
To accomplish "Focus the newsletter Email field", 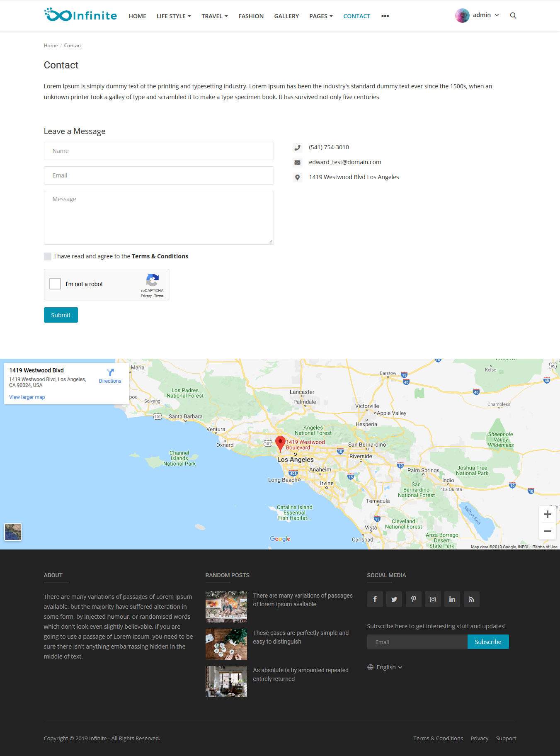I will pyautogui.click(x=417, y=642).
